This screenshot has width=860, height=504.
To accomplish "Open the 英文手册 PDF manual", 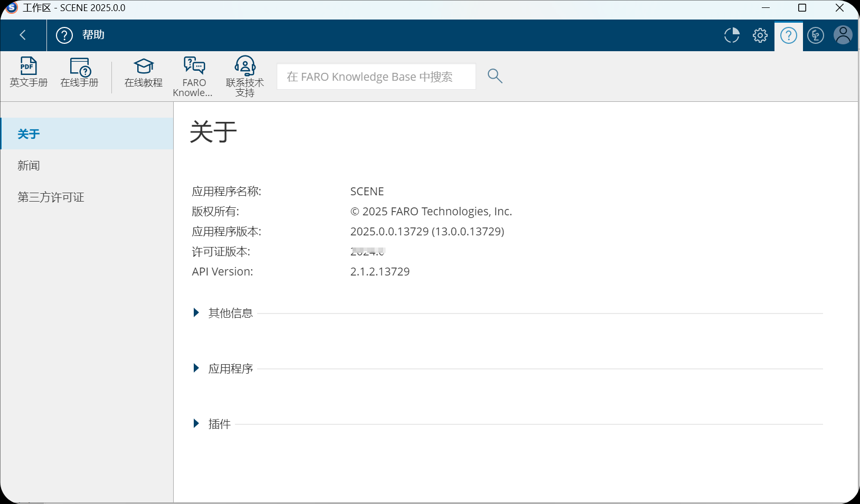I will pyautogui.click(x=29, y=72).
